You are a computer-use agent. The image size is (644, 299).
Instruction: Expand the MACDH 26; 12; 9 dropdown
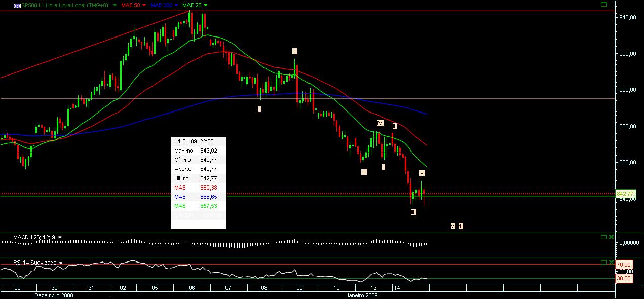[60, 237]
